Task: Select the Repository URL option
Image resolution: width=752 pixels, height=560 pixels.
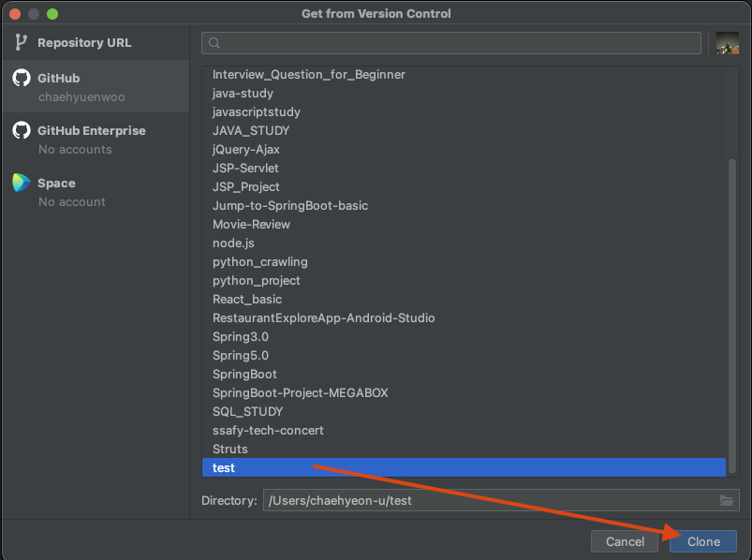Action: pyautogui.click(x=96, y=43)
